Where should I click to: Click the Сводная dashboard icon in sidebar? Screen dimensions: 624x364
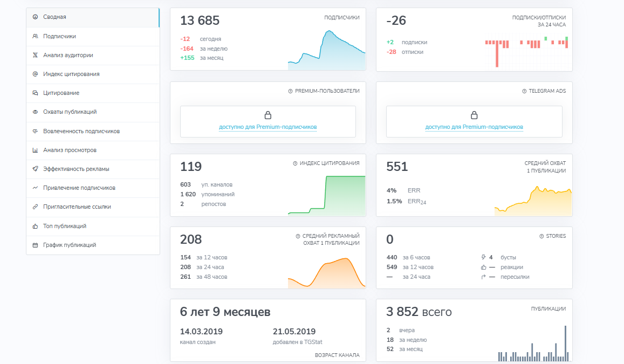(x=35, y=17)
